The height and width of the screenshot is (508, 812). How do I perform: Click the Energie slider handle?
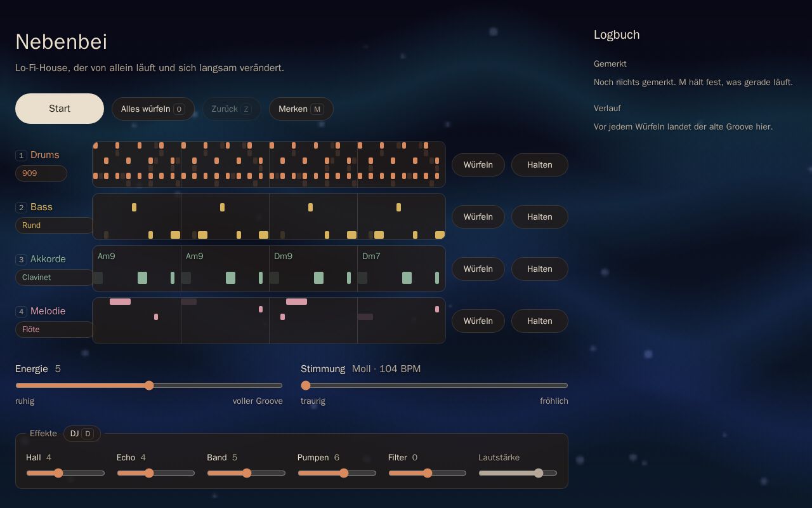[149, 385]
